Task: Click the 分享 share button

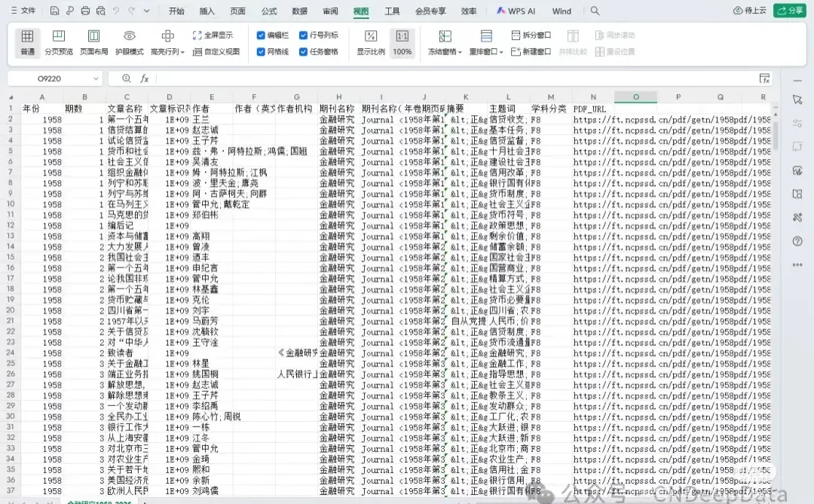Action: 789,11
